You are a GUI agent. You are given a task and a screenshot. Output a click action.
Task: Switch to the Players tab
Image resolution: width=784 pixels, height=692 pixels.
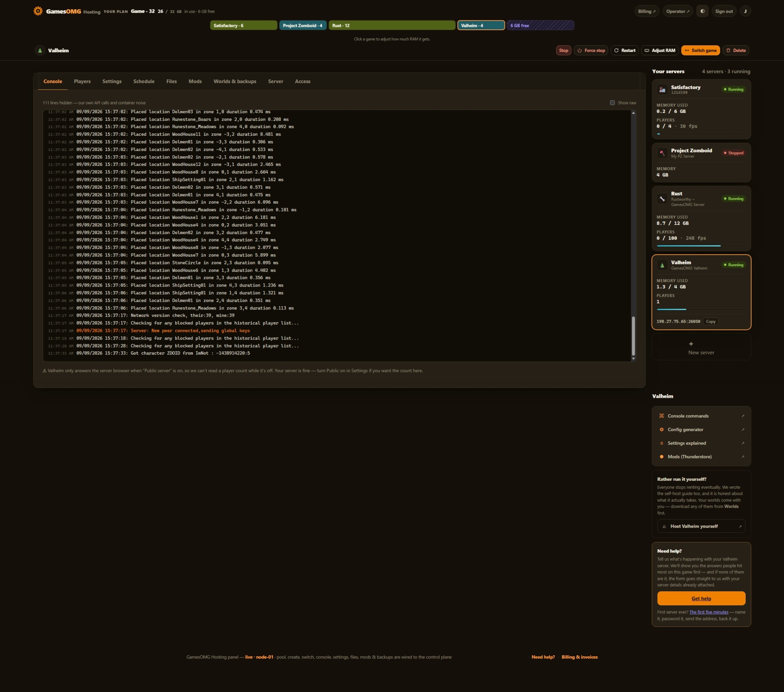(x=82, y=81)
